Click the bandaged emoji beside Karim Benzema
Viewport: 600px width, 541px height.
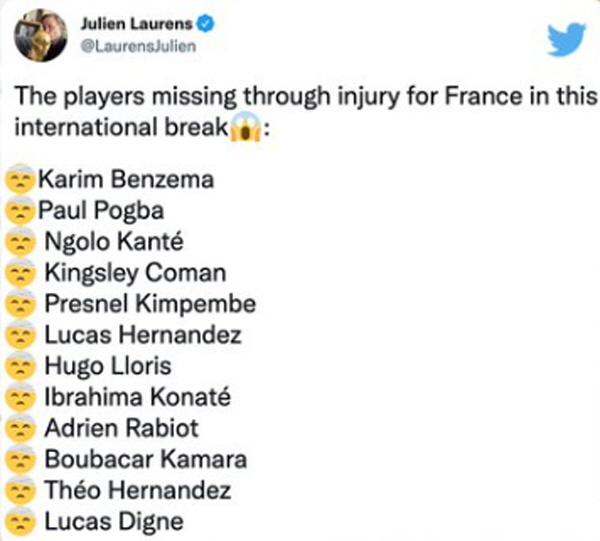(21, 179)
